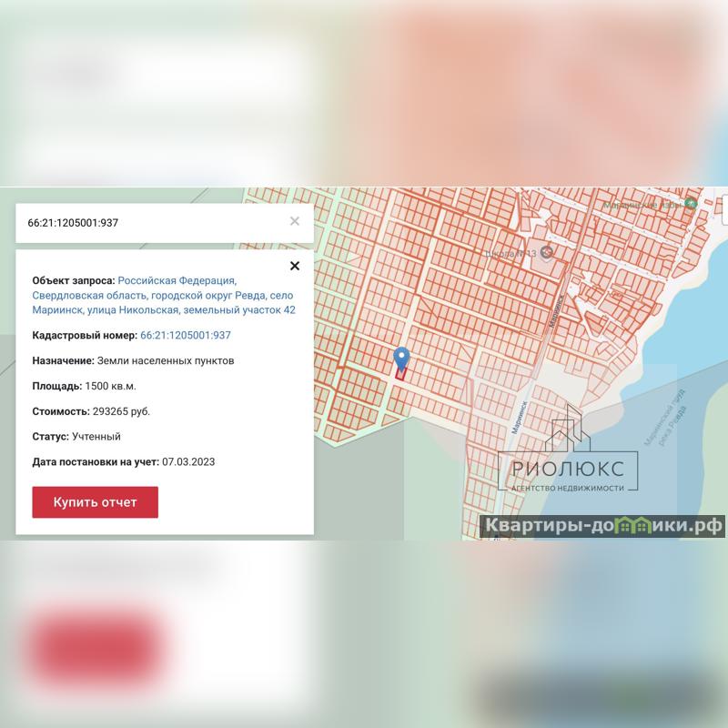
Task: Close the parcel info panel
Action: 294,267
